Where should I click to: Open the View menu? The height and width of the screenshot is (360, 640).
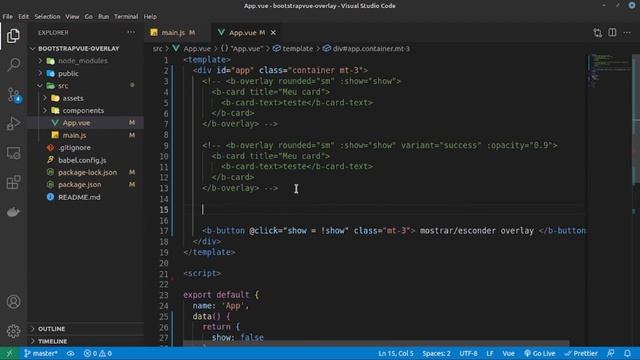point(72,17)
